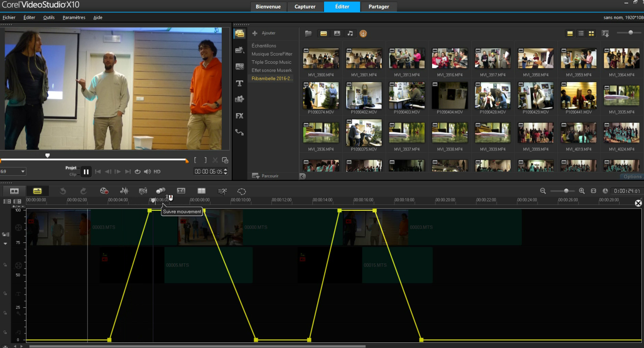Expand the track options arrow below video track
644x348 pixels.
[5, 244]
